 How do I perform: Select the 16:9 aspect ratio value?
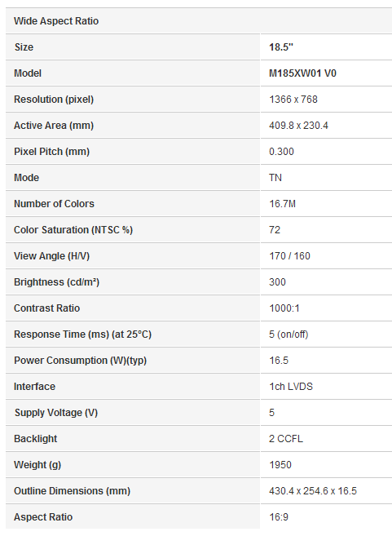(x=279, y=517)
